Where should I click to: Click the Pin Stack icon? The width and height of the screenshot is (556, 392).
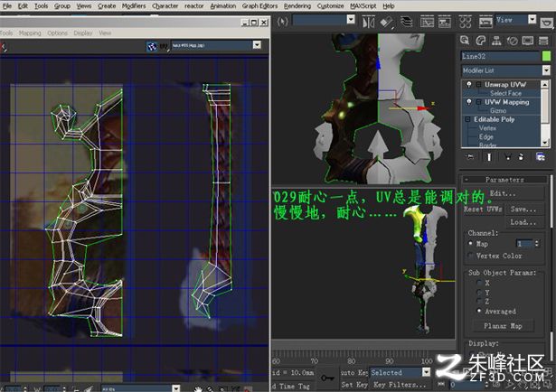click(470, 157)
